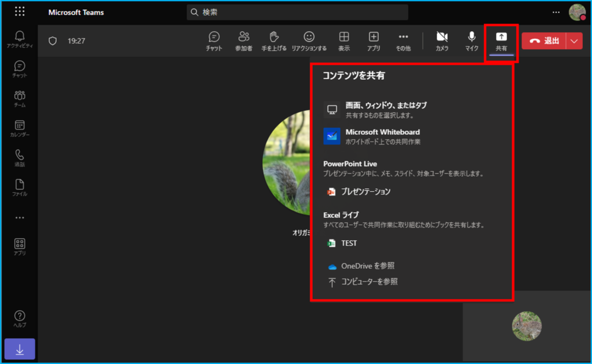
Task: Click the red Leave meeting button
Action: 544,41
